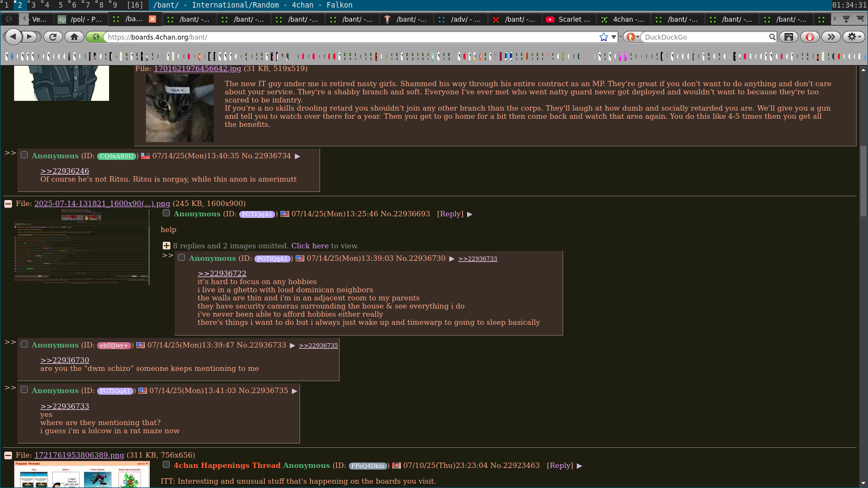Open the home page button
Screen dimensions: 868x488
click(74, 37)
